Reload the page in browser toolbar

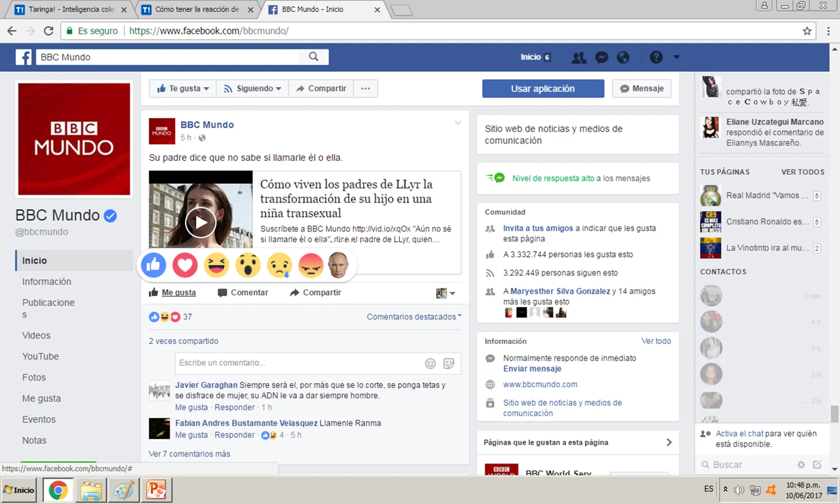click(49, 31)
